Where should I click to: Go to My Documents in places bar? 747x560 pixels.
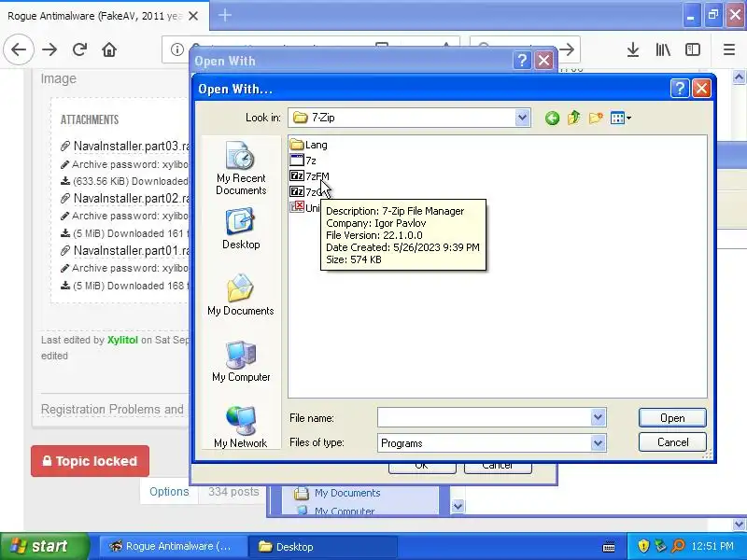(241, 295)
